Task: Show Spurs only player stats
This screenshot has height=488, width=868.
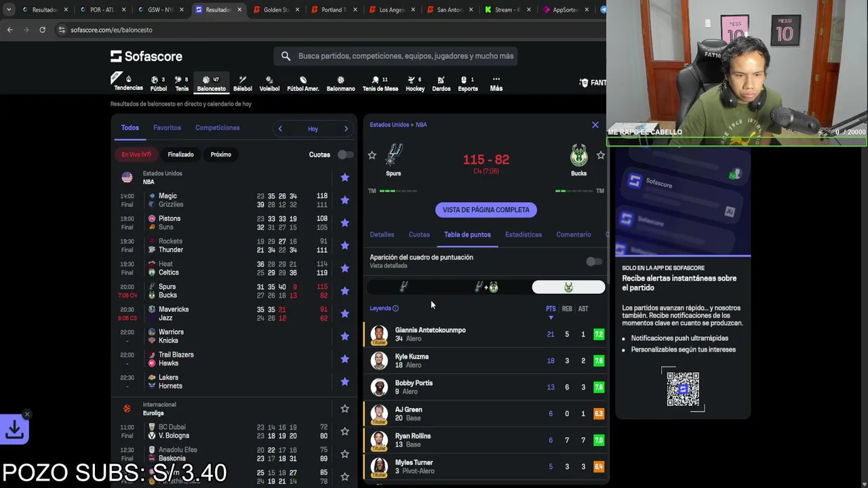Action: coord(404,287)
